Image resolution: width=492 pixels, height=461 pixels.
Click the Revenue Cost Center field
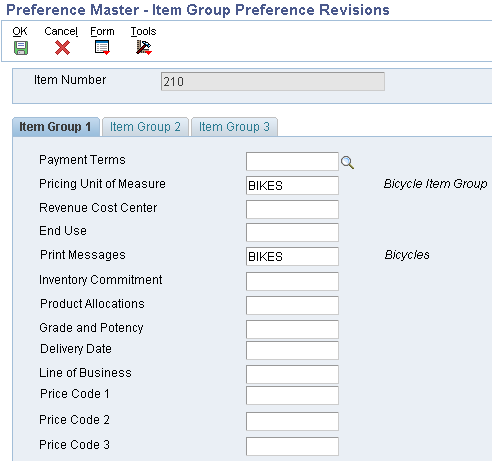(292, 209)
